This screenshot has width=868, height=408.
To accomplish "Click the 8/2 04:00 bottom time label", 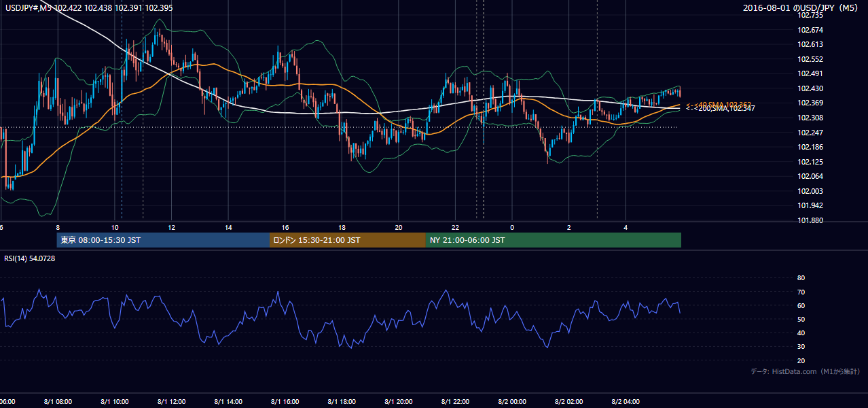I will point(626,402).
